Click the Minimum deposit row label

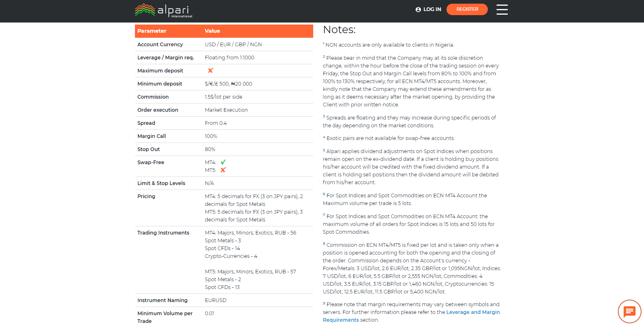[159, 84]
